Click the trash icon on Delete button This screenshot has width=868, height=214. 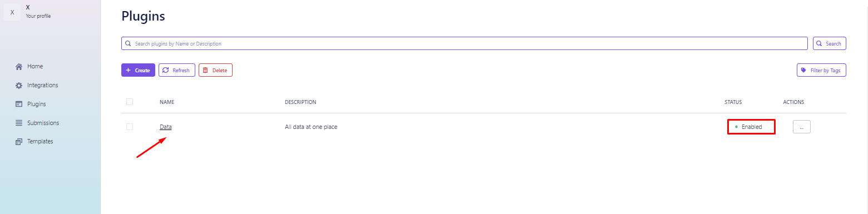coord(205,71)
